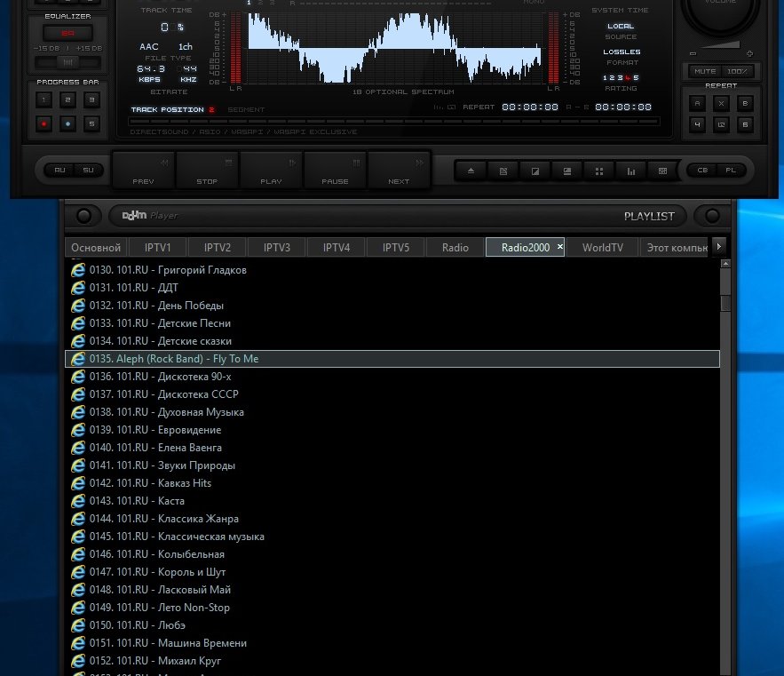This screenshot has width=784, height=676.
Task: Select progress bar button 2
Action: 68,99
